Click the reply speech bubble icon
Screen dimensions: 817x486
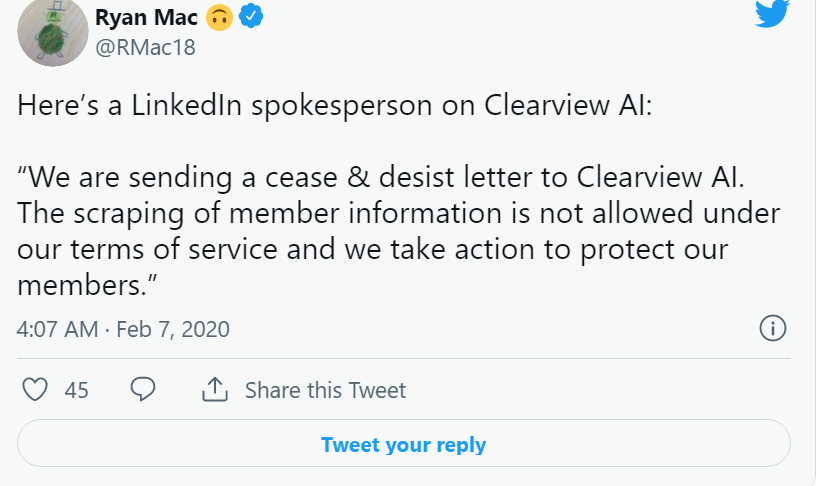143,389
